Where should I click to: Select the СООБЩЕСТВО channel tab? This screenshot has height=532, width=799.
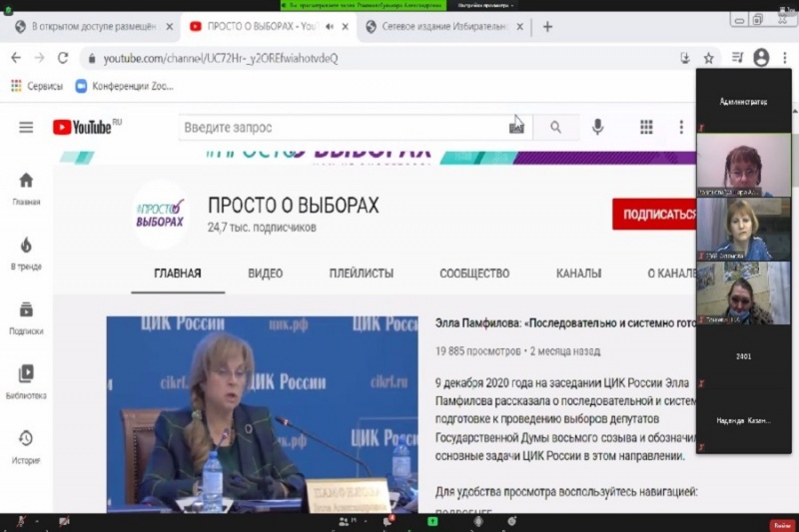point(474,273)
